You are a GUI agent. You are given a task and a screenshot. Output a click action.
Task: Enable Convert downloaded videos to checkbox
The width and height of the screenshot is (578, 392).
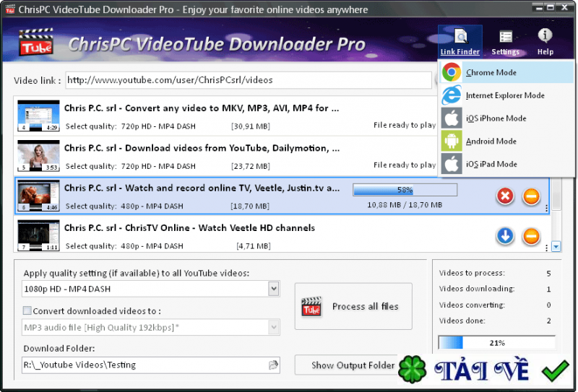point(27,310)
